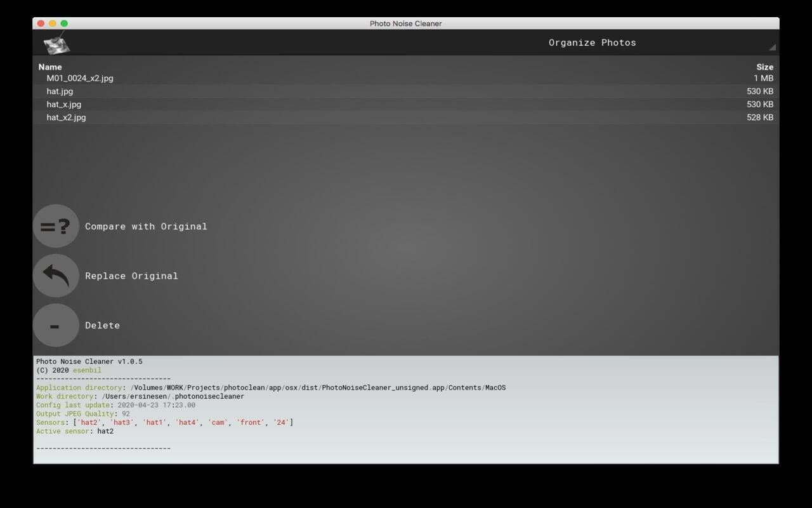Click the Delete label
812x508 pixels.
click(x=102, y=325)
